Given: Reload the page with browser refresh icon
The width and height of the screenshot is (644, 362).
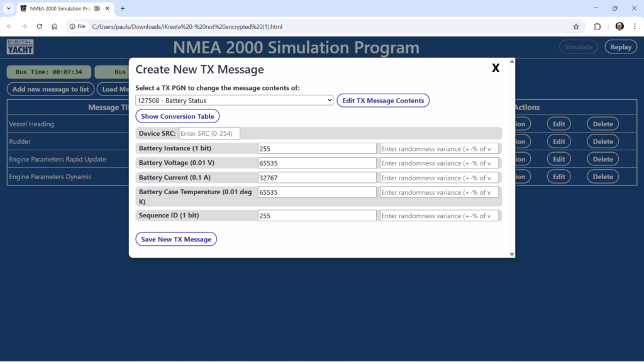Looking at the screenshot, I should tap(40, 26).
